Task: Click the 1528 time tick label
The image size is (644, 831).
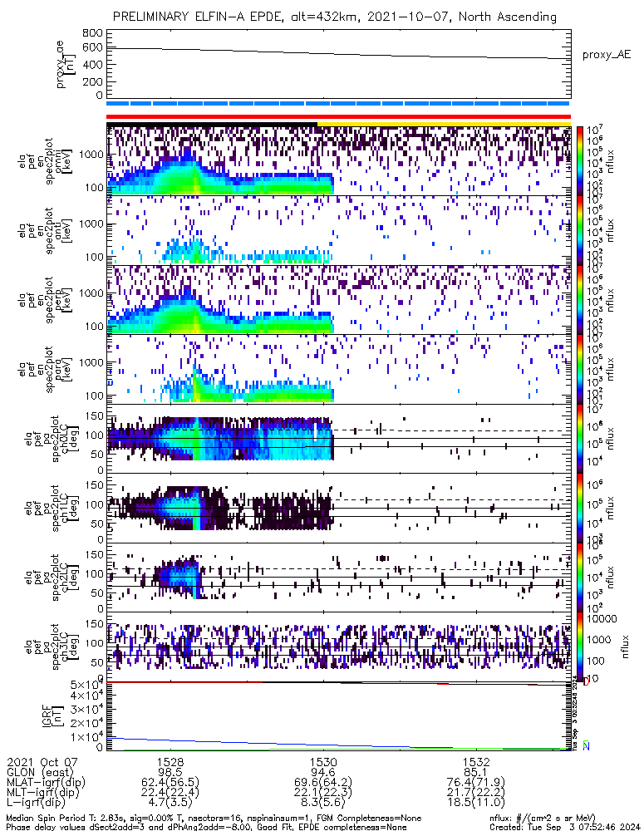Action: 170,761
